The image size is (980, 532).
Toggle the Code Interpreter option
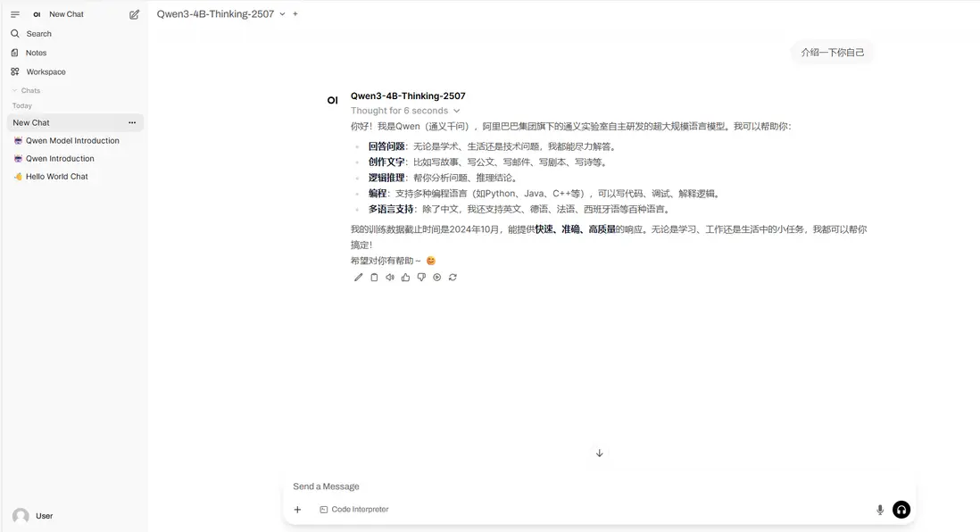[x=354, y=510]
